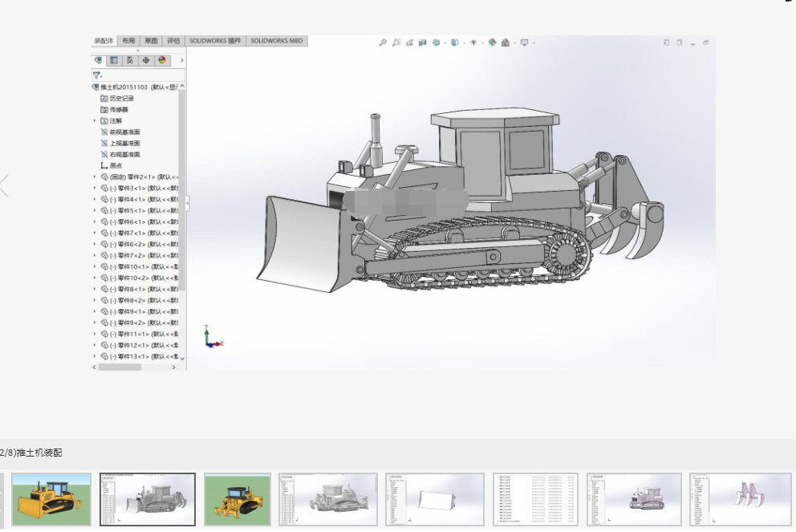Open the DisplayManager color wheel tab
Screen dimensions: 796x532
pos(162,60)
